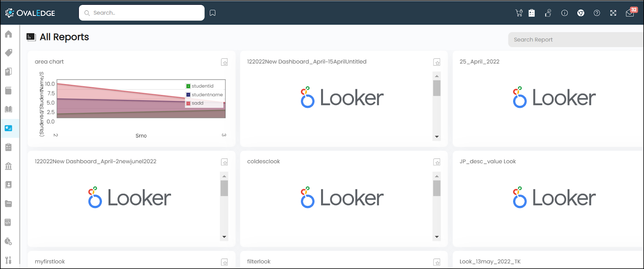644x269 pixels.
Task: Click scroll down arrow in 2newjune12022 card
Action: 224,237
